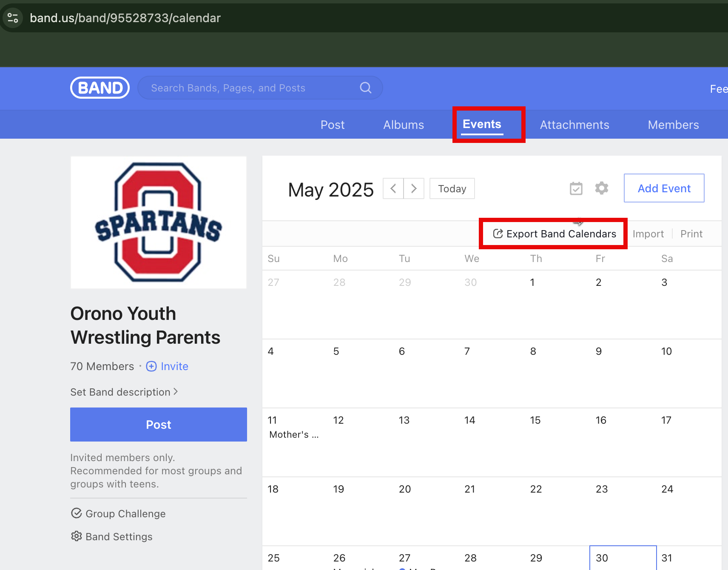Select May 18 in the calendar
This screenshot has height=570, width=728.
[x=295, y=511]
